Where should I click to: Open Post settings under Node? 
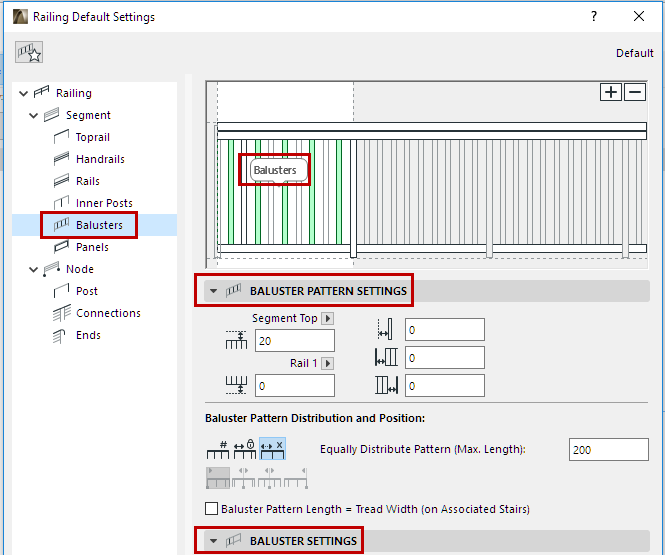coord(87,291)
